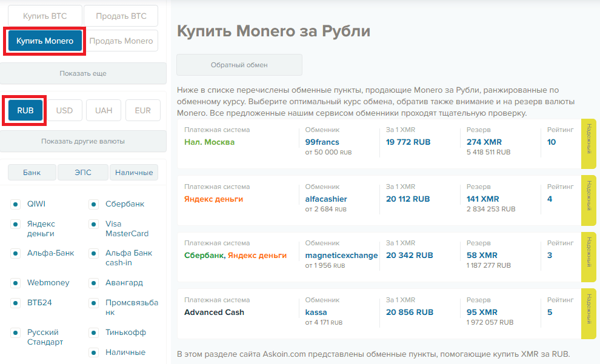Expand Показать другие валюты list
Screen dimensions: 600x364
83,141
